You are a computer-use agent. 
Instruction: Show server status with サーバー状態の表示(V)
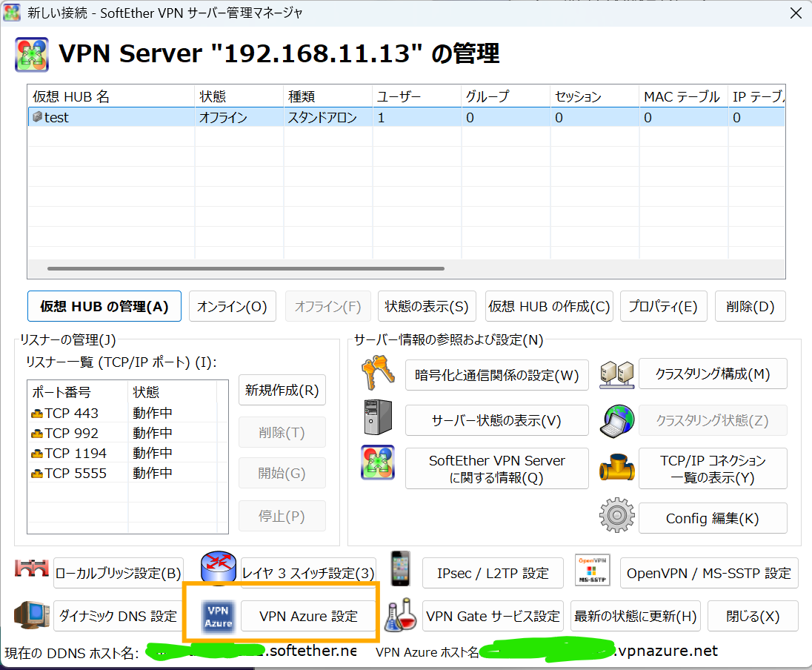click(x=496, y=421)
